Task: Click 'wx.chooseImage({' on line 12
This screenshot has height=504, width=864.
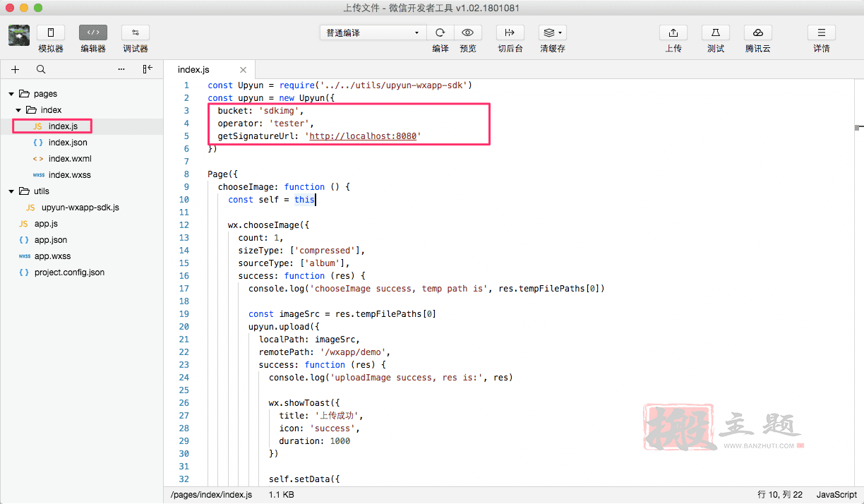Action: pyautogui.click(x=268, y=225)
